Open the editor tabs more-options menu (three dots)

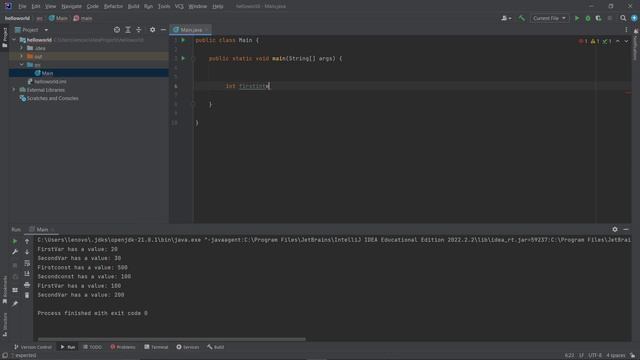coord(626,30)
